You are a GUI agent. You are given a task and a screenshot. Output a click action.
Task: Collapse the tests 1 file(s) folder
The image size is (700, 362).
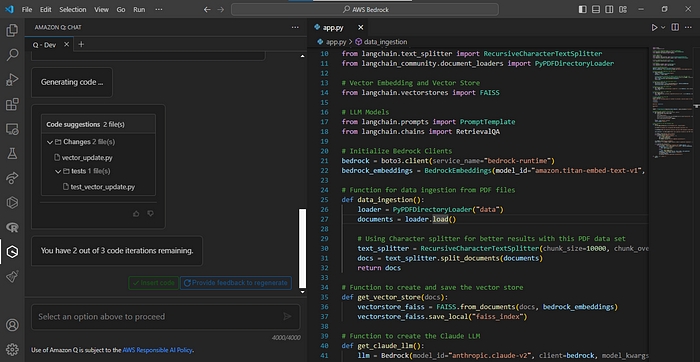coord(58,171)
